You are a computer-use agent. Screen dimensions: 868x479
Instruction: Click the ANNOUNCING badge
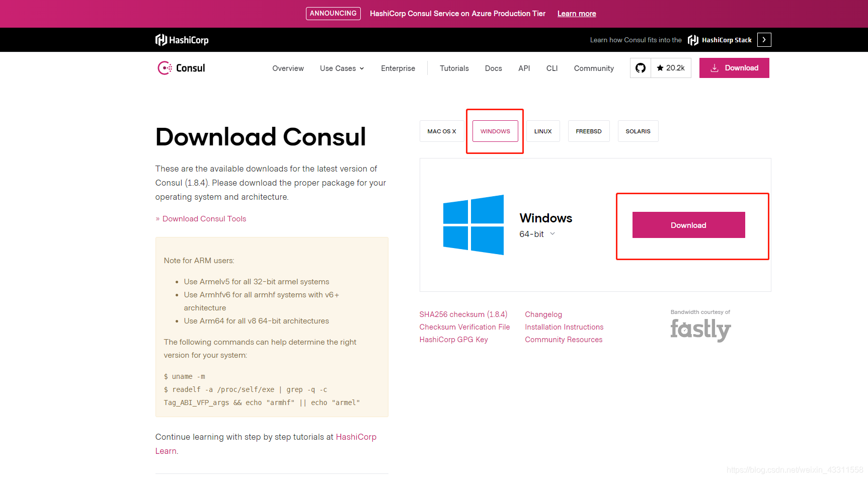333,14
